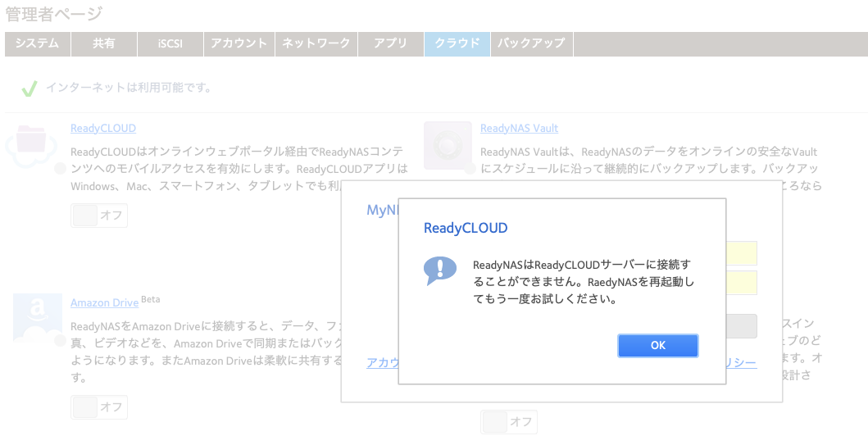Open the ReadyNAS Vault link
The image size is (868, 445).
click(x=519, y=129)
